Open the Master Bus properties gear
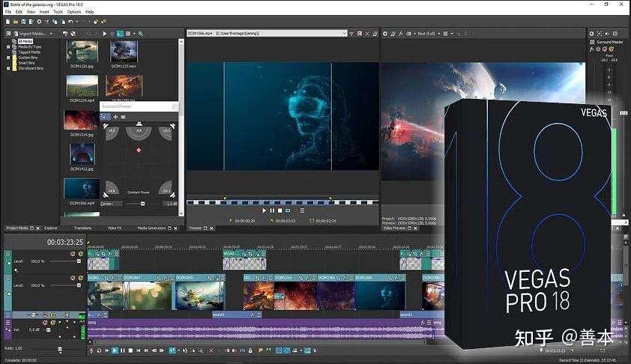The width and height of the screenshot is (631, 364). coord(591,34)
